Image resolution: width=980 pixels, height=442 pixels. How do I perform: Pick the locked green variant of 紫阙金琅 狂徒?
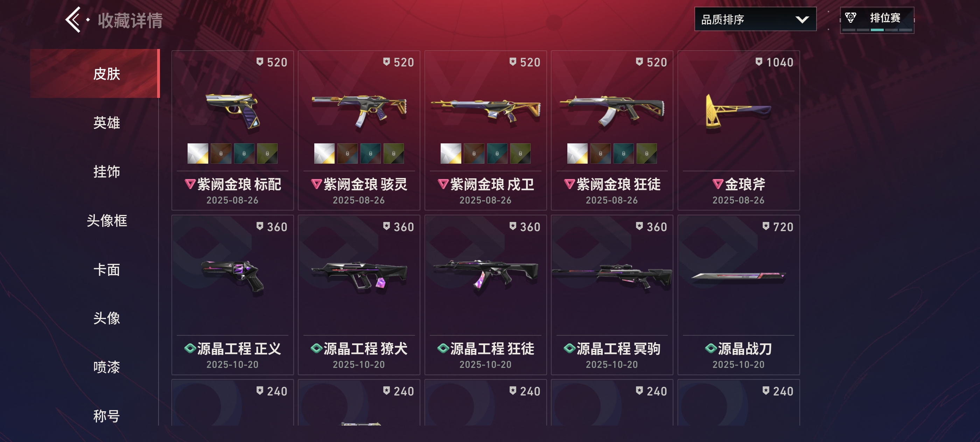[x=646, y=154]
